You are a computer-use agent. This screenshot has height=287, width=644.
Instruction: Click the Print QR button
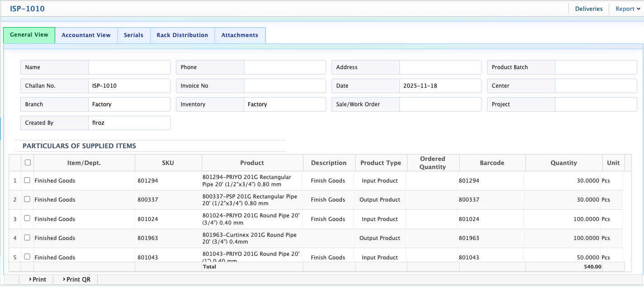click(76, 279)
